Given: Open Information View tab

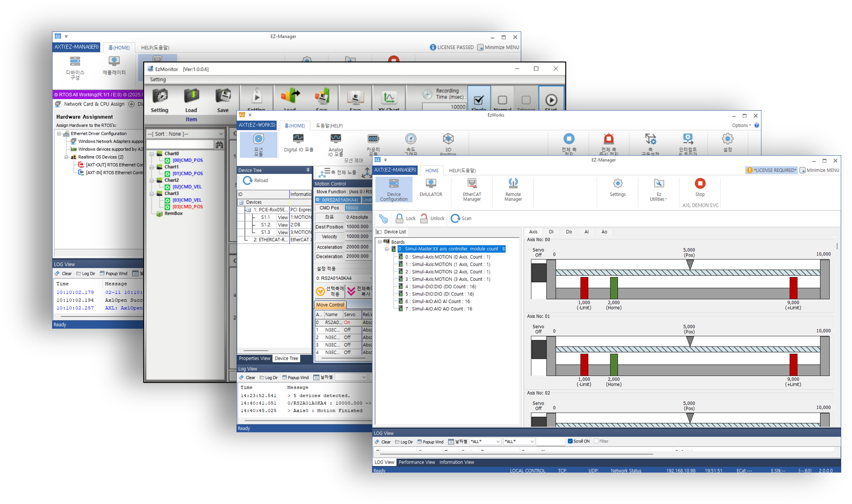Looking at the screenshot, I should tap(456, 462).
